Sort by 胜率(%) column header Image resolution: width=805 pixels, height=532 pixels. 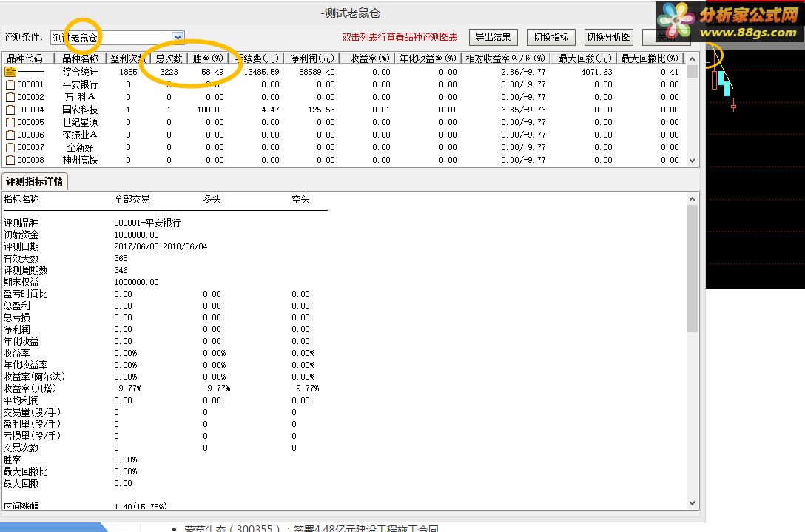click(x=208, y=58)
